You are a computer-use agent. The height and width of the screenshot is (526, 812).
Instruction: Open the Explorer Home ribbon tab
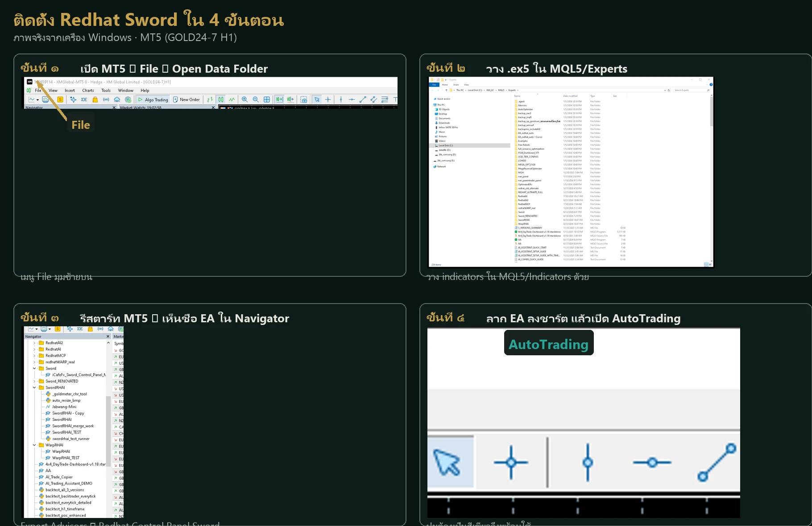pos(445,85)
